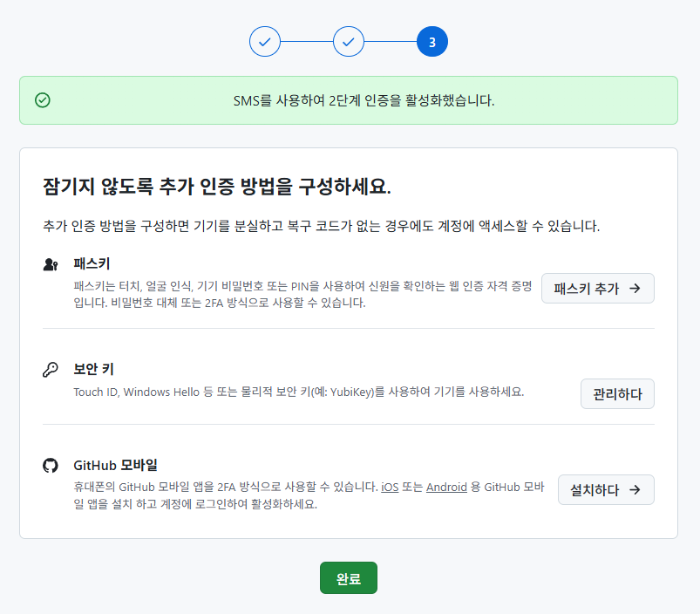700x614 pixels.
Task: Click the GitHub octocat logo icon
Action: (x=51, y=466)
